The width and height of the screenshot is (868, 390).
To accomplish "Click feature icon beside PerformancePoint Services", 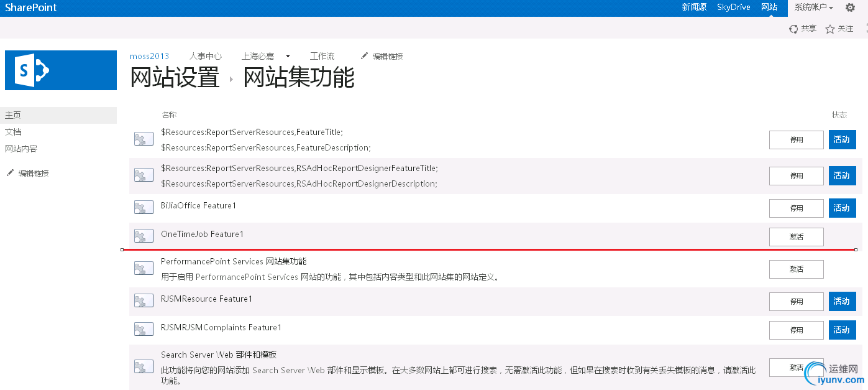I will [x=144, y=269].
